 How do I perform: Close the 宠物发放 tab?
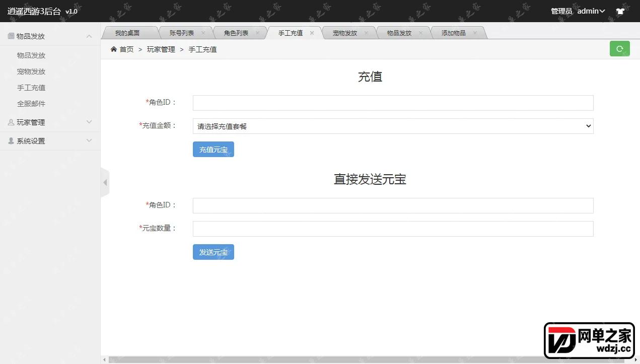(366, 33)
